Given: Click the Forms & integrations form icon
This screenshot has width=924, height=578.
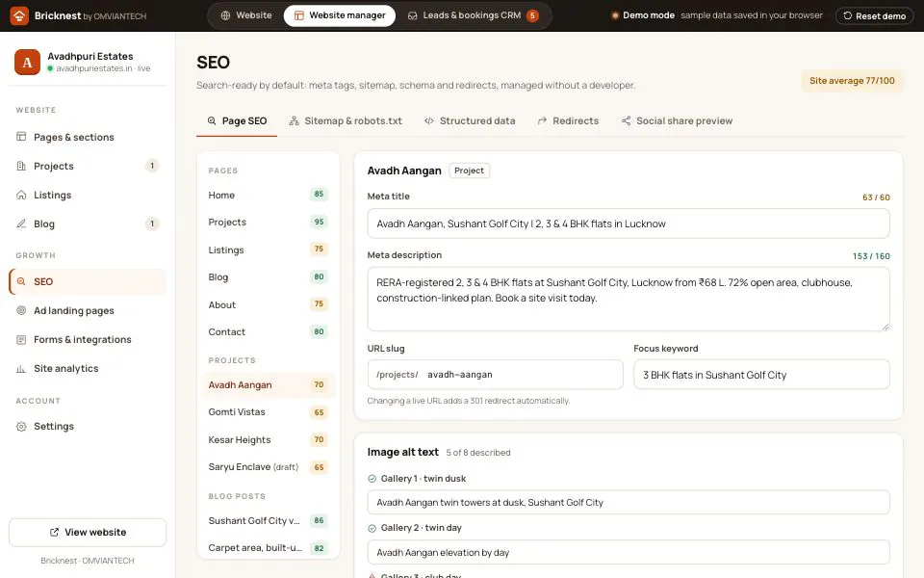Looking at the screenshot, I should [21, 339].
